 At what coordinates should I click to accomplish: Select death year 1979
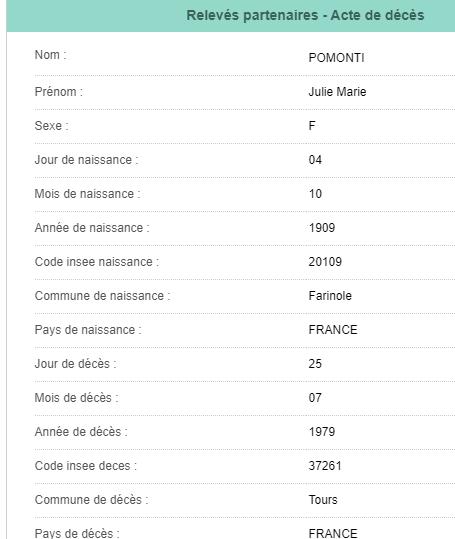coord(322,432)
